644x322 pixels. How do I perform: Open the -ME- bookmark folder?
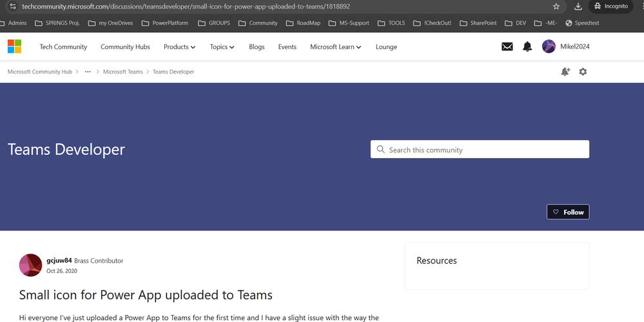coord(546,23)
